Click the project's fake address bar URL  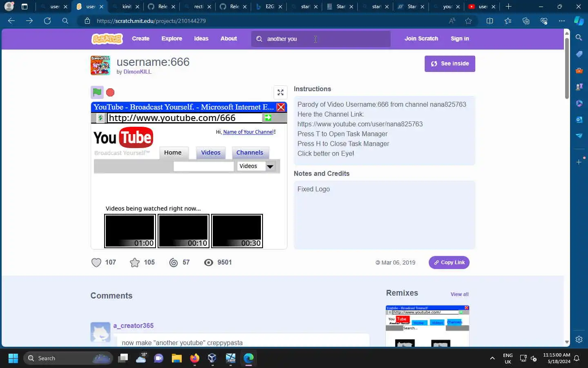pos(185,118)
